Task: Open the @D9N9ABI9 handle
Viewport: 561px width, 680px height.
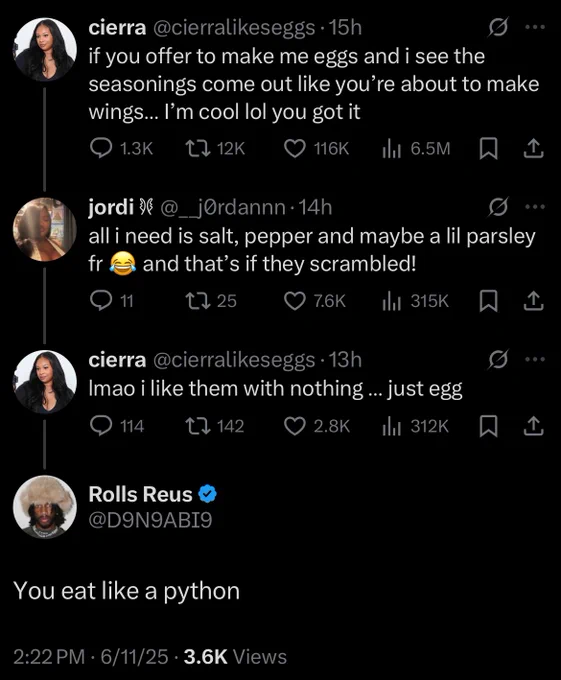Action: point(150,520)
